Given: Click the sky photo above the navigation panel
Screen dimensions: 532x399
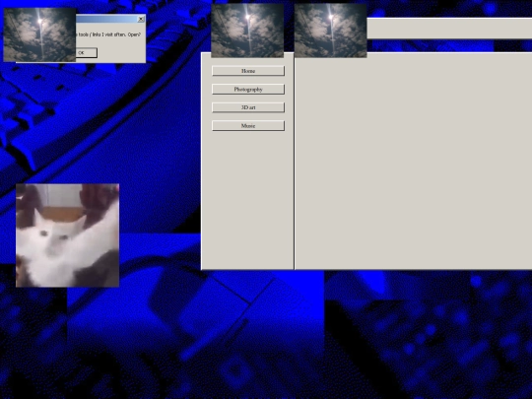Looking at the screenshot, I should point(247,31).
